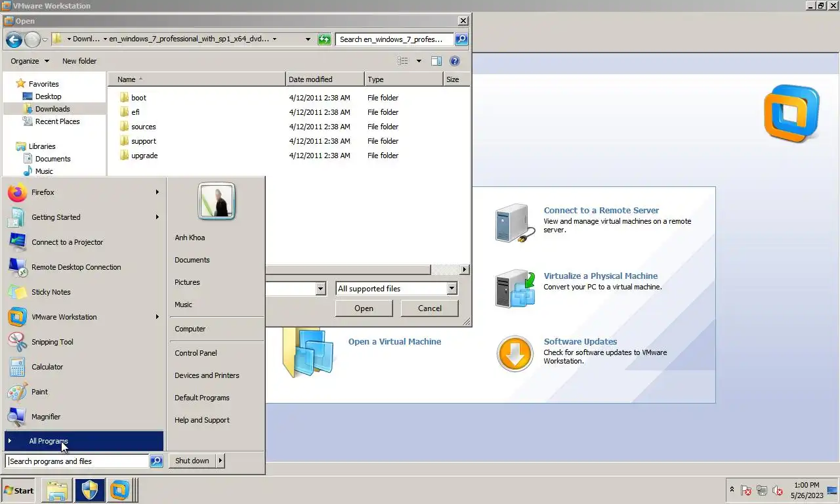Open Default Programs

[202, 398]
